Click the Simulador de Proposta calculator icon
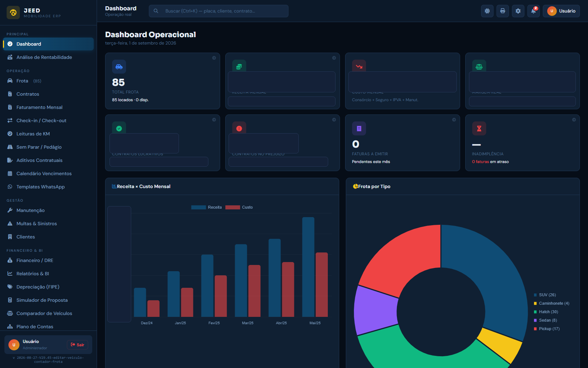Image resolution: width=588 pixels, height=368 pixels. (x=10, y=300)
